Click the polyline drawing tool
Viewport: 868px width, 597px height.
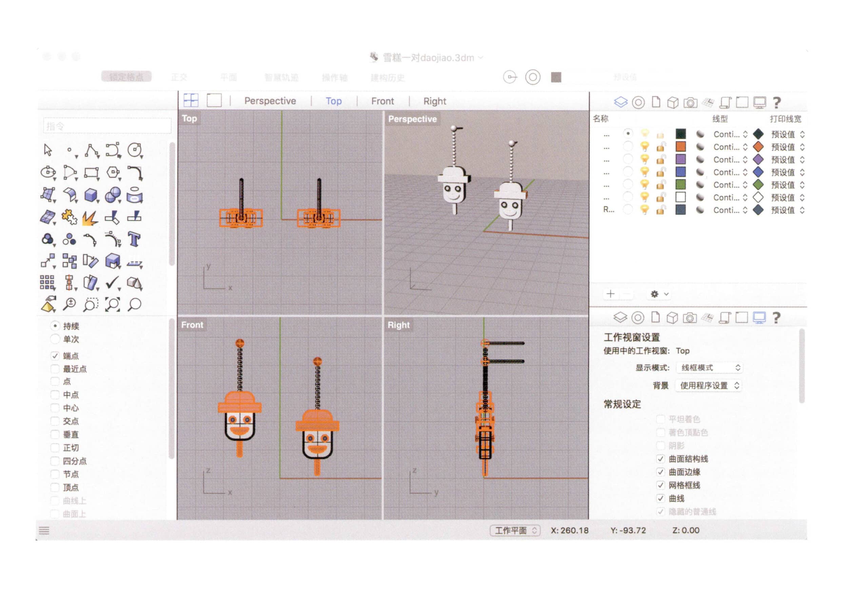pos(91,150)
